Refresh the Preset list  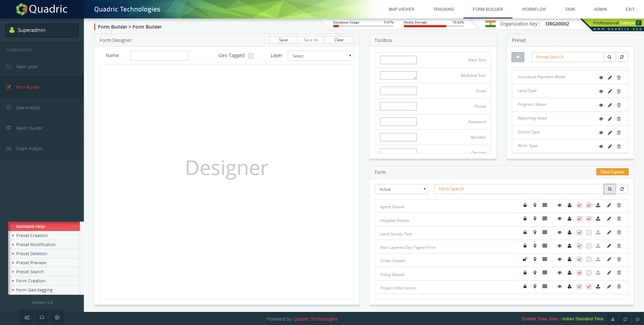click(x=622, y=57)
